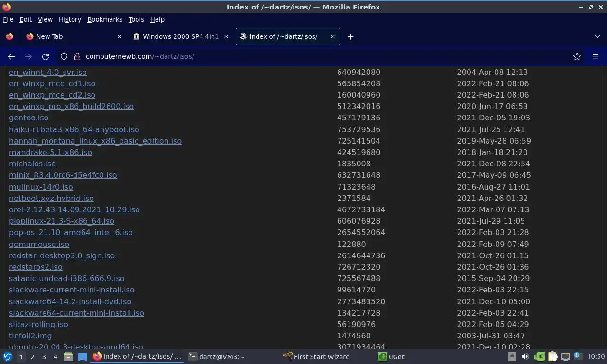This screenshot has height=364, width=607.
Task: Open the en_winxp_mce_cd2.iso link
Action: 52,95
